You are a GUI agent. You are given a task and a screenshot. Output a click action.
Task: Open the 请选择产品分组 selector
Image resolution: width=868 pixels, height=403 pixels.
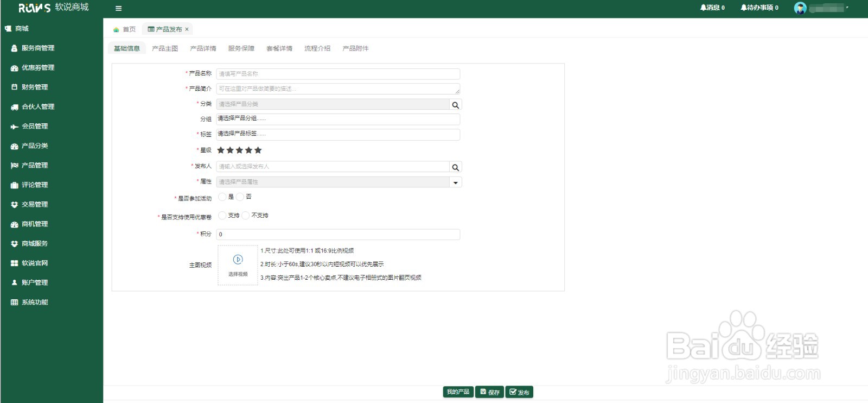tap(338, 119)
